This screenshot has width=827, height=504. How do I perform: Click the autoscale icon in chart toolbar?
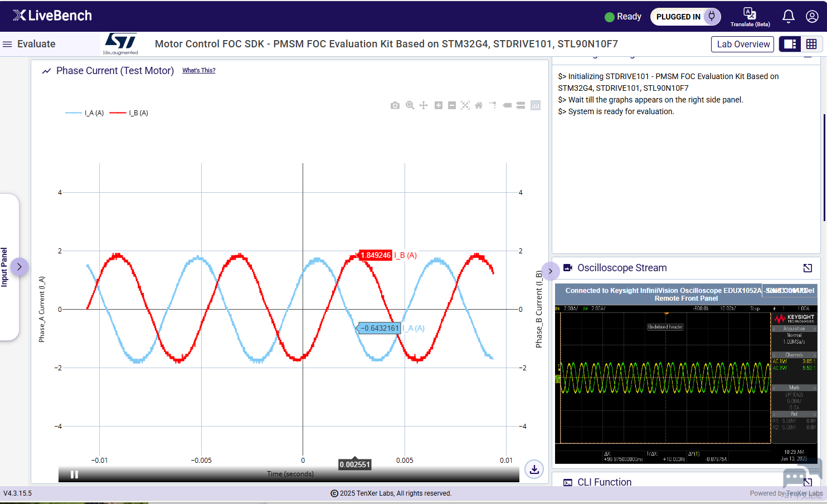point(465,105)
